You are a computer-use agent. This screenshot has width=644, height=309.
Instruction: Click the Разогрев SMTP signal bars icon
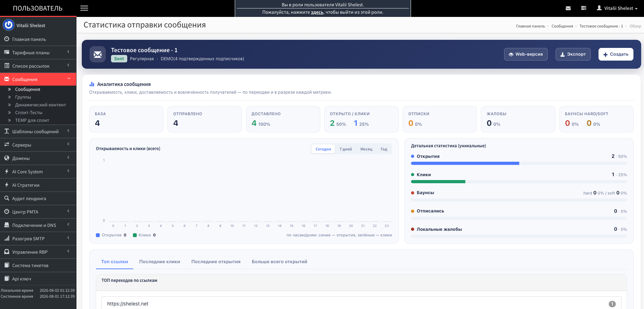pos(7,238)
